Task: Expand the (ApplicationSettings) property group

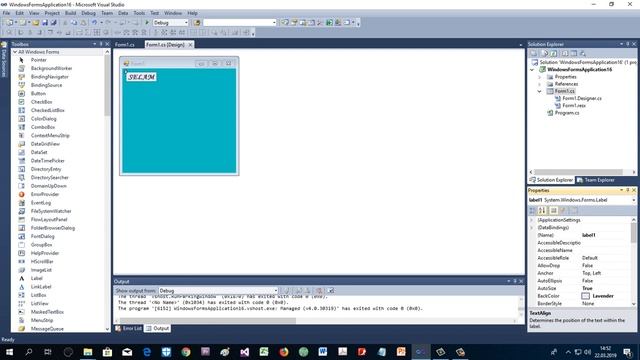Action: click(532, 220)
